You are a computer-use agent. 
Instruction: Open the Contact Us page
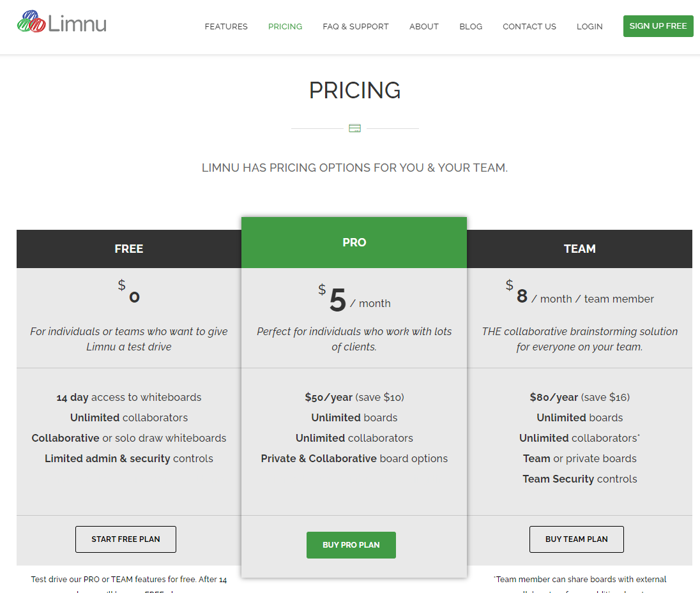(x=529, y=27)
